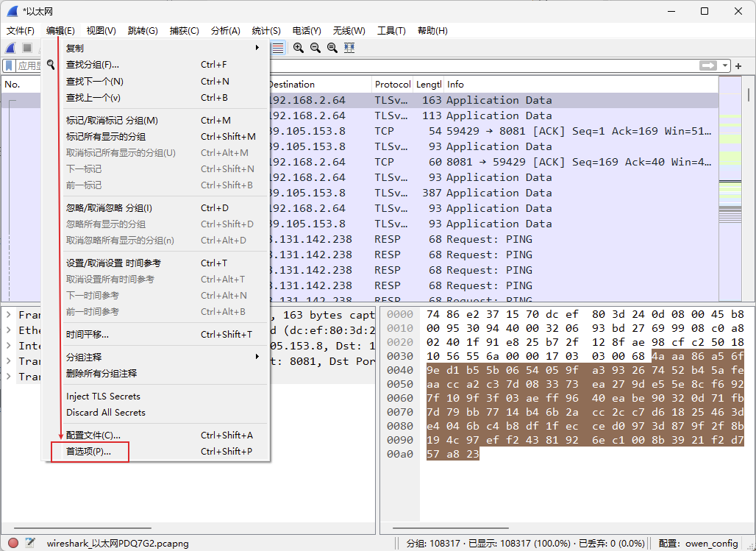Reset packet text to normal size
This screenshot has width=756, height=551.
tap(332, 48)
